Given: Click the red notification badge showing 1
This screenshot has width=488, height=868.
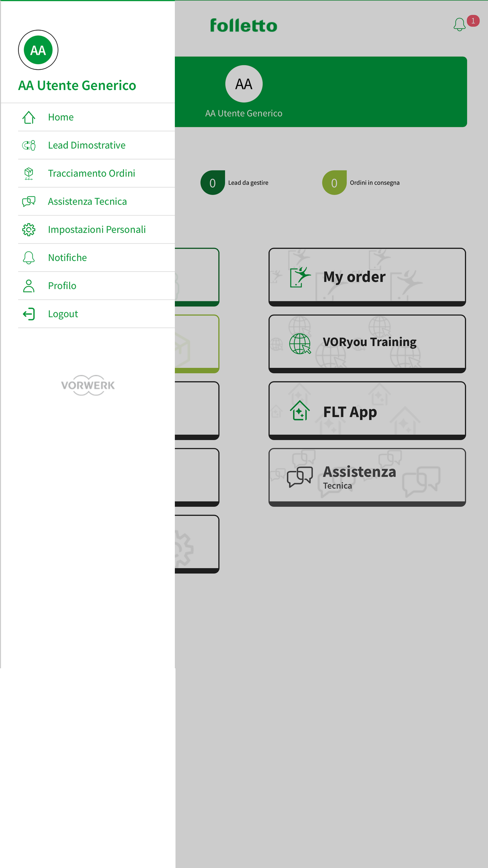Looking at the screenshot, I should click(473, 21).
